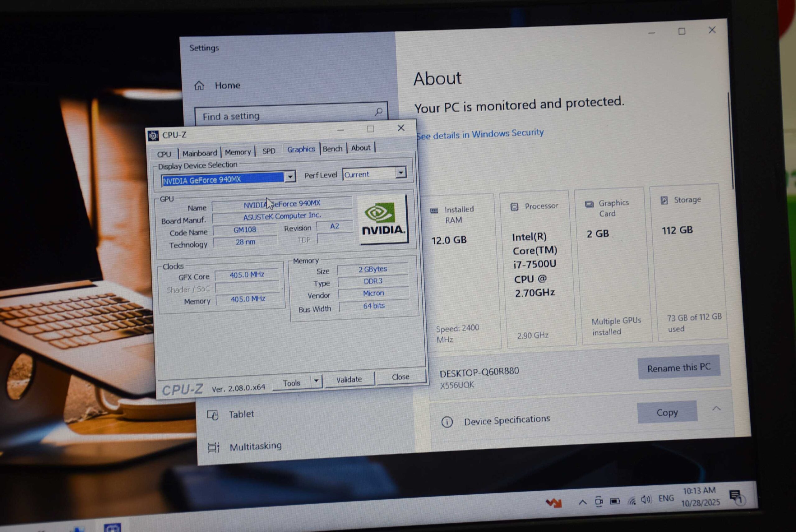Open the Display Device Selection dropdown

290,177
